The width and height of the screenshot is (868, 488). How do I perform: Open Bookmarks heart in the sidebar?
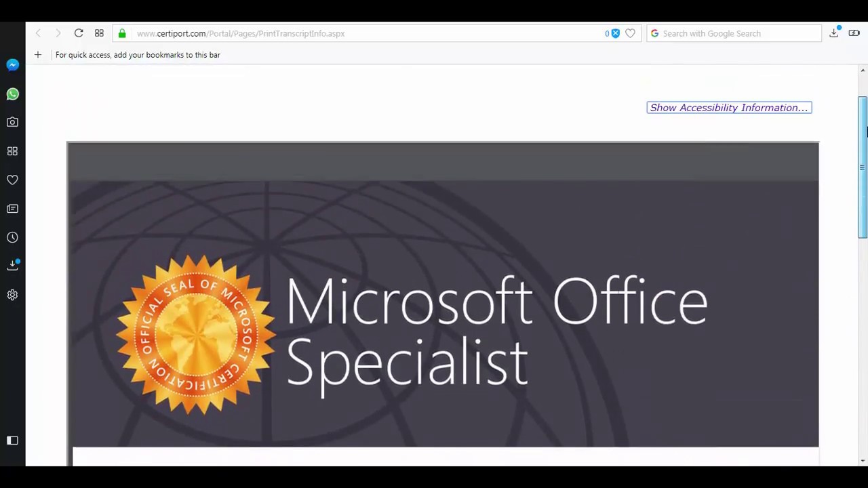pyautogui.click(x=12, y=180)
